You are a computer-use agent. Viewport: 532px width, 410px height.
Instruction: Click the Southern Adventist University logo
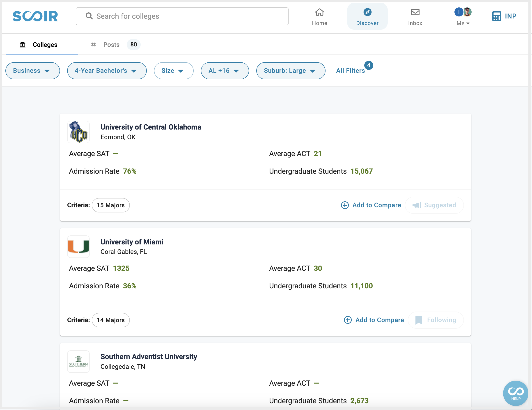tap(78, 361)
